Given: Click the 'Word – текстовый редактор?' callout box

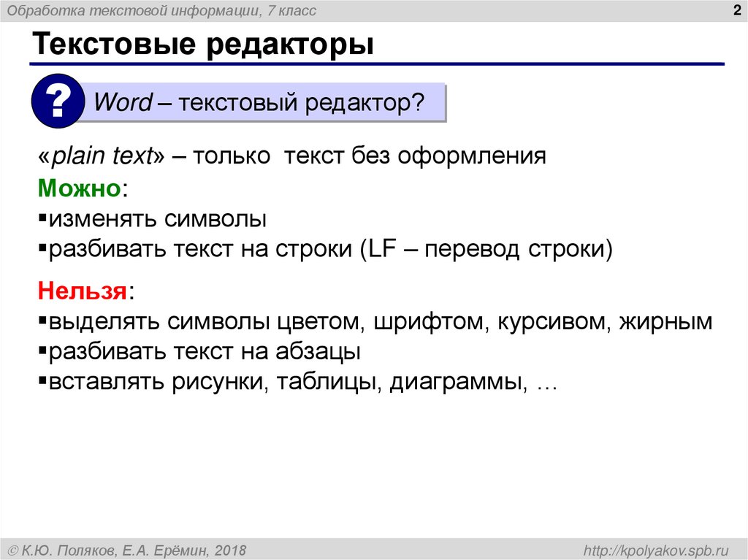Looking at the screenshot, I should point(260,102).
